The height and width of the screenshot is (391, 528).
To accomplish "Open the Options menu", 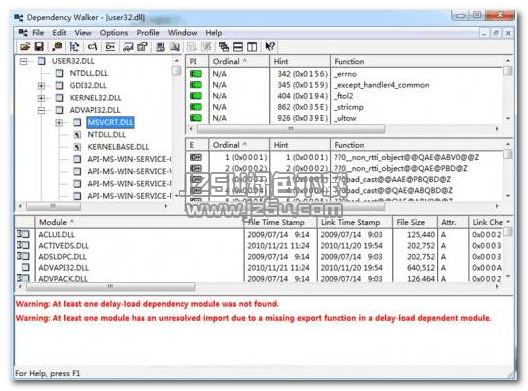I will (x=114, y=33).
